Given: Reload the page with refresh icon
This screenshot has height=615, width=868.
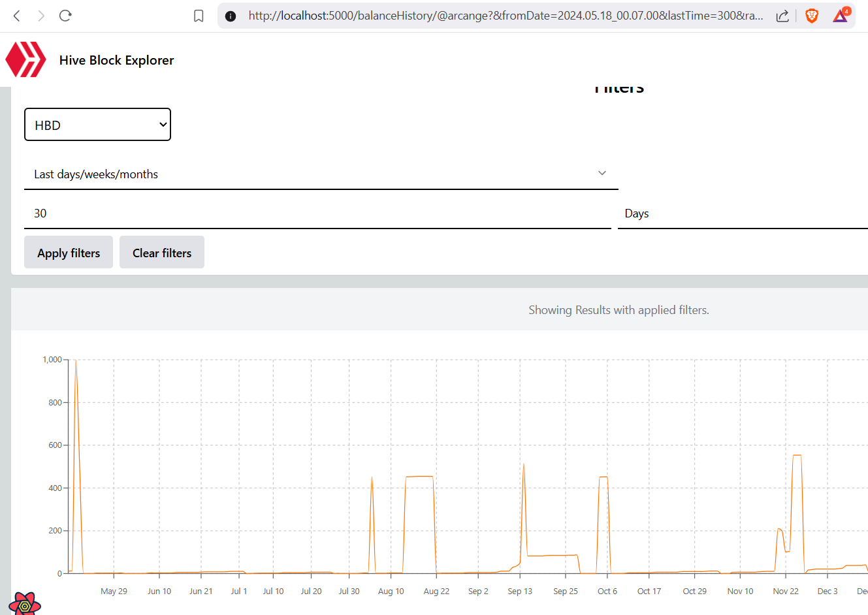Looking at the screenshot, I should [x=65, y=16].
